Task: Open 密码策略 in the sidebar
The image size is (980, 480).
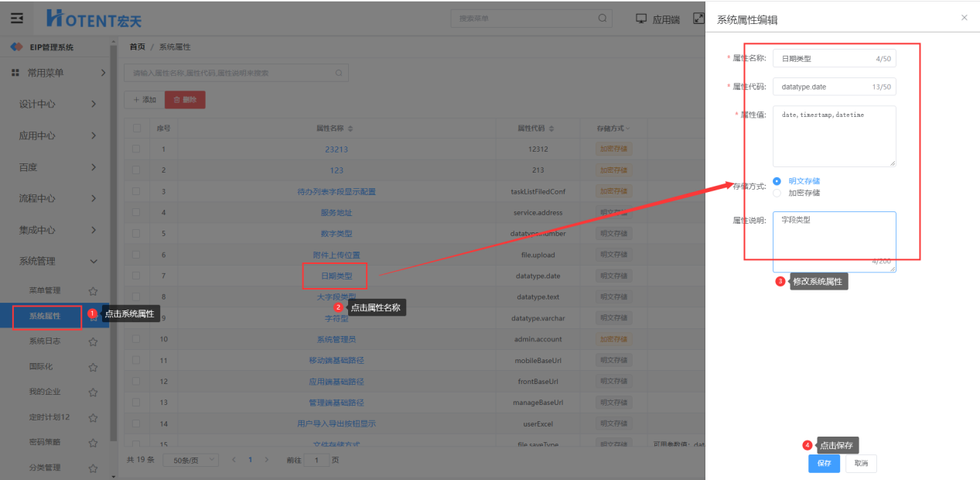Action: (x=45, y=443)
